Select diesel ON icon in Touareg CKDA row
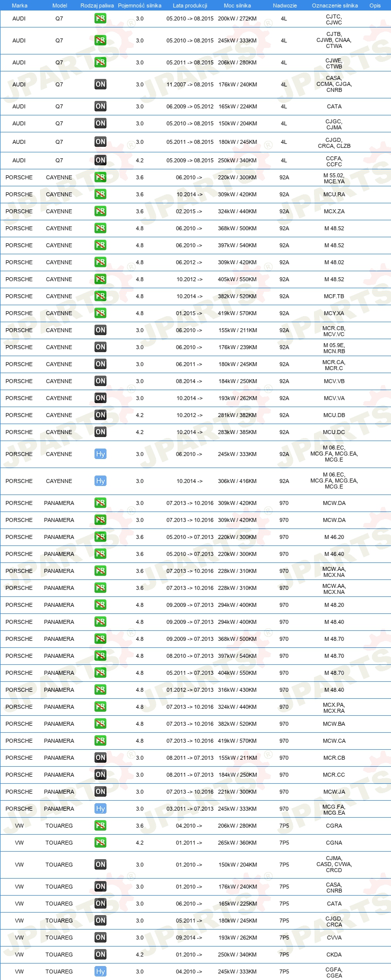This screenshot has height=980, width=391. pos(100,955)
